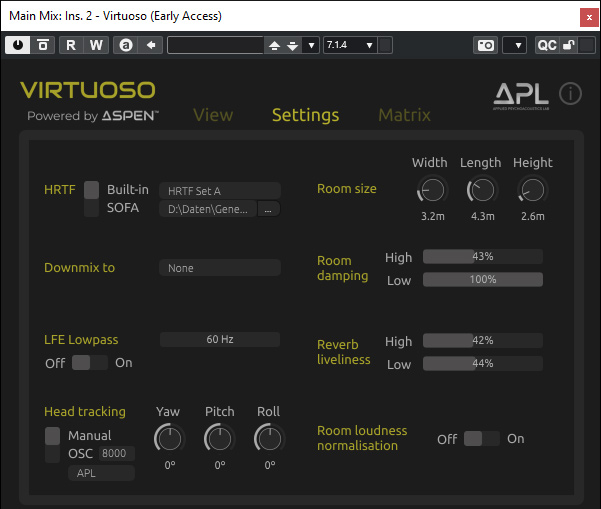This screenshot has width=601, height=509.
Task: Click the APL head tracking button
Action: 101,473
